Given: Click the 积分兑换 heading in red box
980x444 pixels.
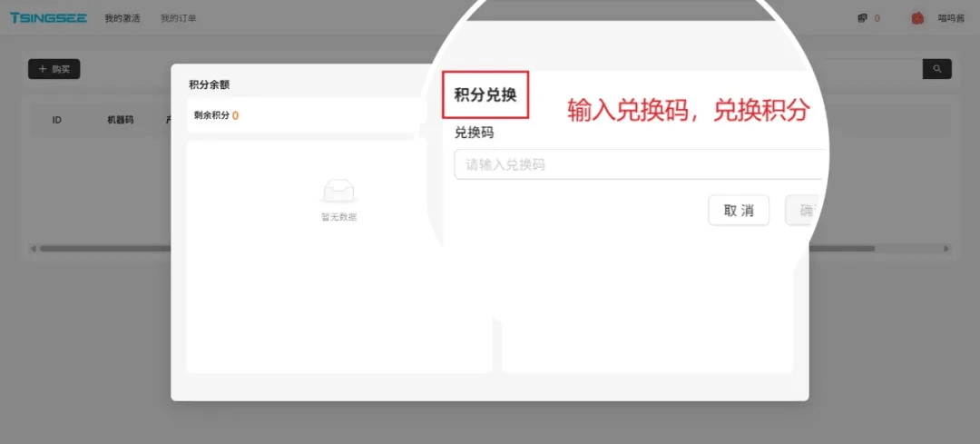Looking at the screenshot, I should 485,94.
